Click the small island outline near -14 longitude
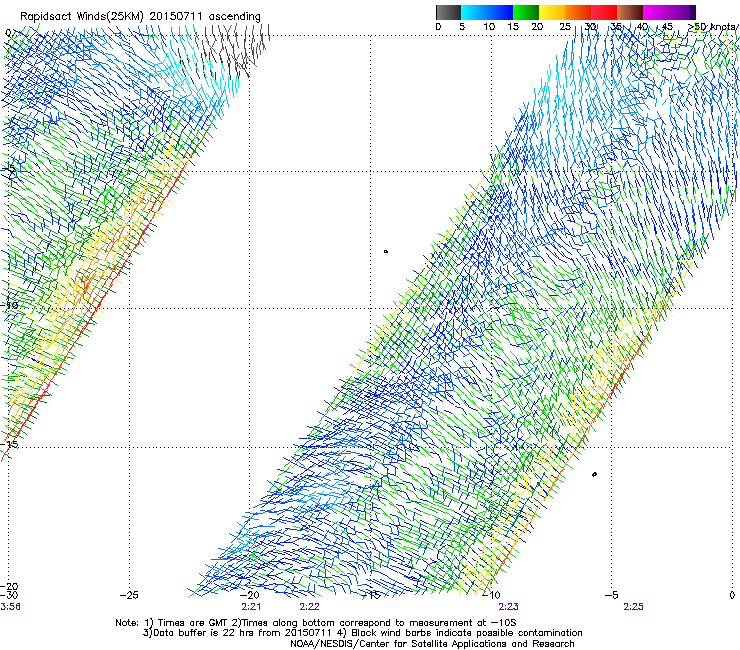 pos(386,252)
